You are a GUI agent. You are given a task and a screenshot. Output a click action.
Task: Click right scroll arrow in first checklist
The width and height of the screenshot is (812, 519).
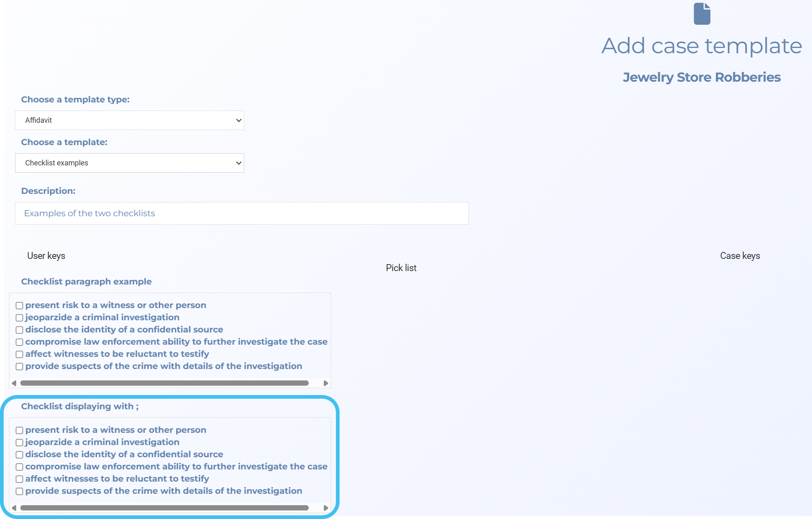coord(325,383)
